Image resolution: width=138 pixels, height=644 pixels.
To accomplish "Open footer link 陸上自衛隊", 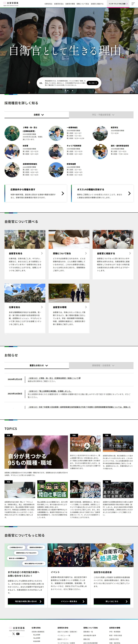I will pos(37,635).
